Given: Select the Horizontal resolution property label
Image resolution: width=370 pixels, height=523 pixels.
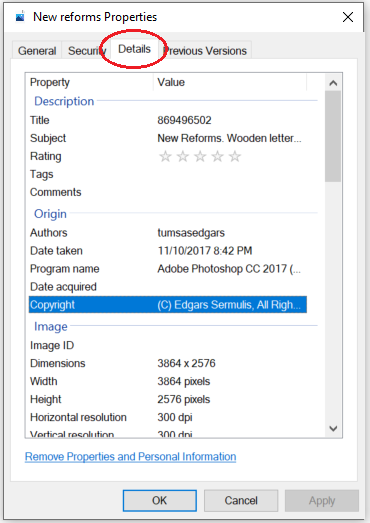Looking at the screenshot, I should point(78,417).
